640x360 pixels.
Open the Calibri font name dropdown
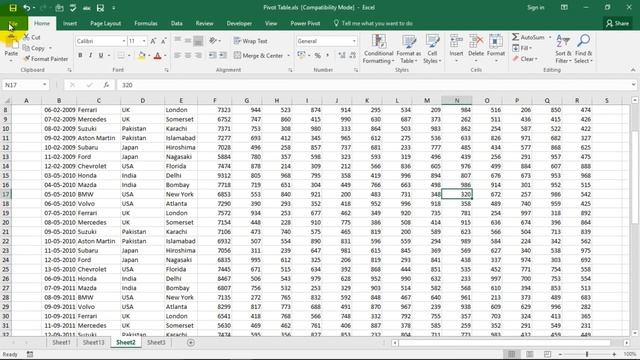click(123, 41)
